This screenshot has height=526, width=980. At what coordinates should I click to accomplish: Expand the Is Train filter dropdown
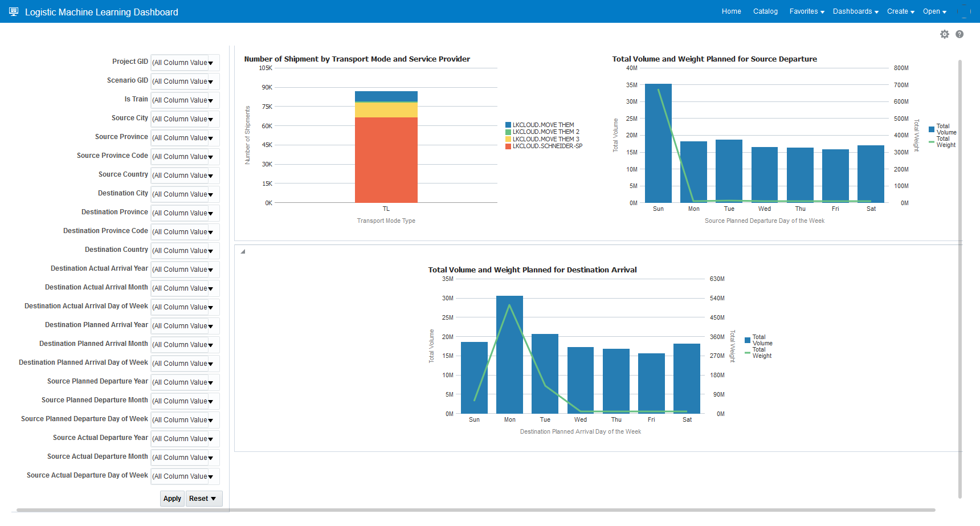click(210, 100)
